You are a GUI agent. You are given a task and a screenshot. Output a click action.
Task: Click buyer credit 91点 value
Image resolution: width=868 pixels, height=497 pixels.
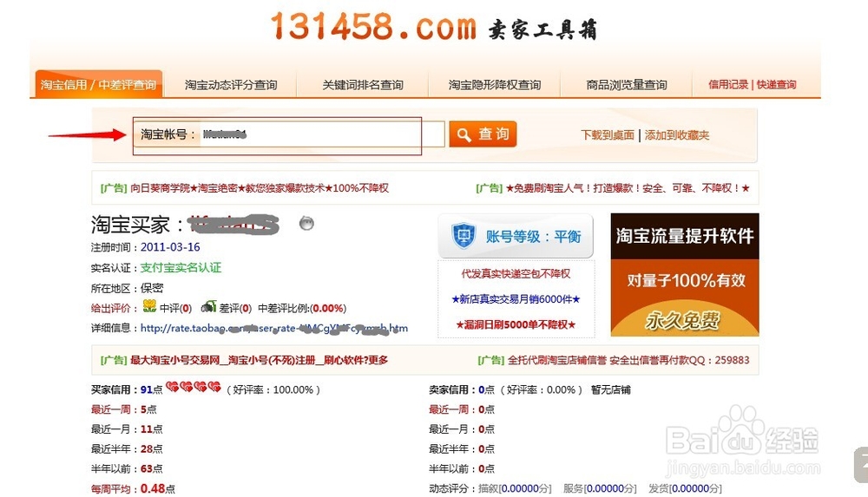pos(151,389)
